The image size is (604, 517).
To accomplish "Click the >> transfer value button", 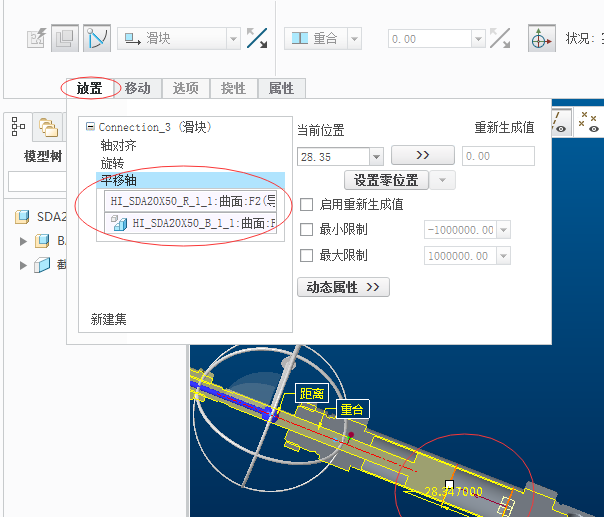I will [423, 155].
